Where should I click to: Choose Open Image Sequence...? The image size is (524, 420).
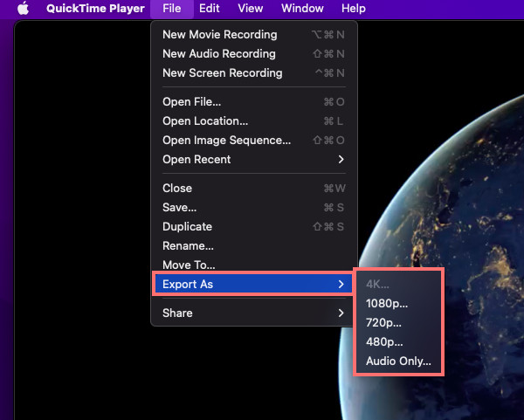254,141
